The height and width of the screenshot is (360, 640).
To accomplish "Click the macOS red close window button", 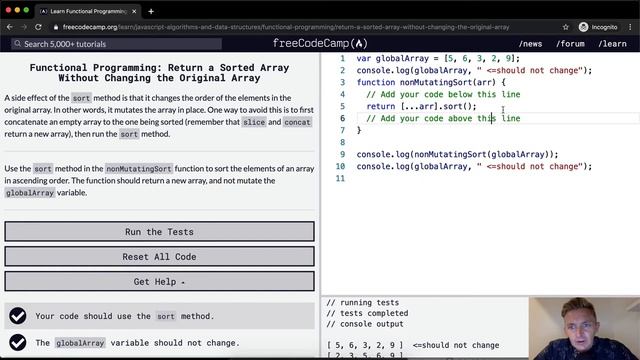I will pos(8,10).
